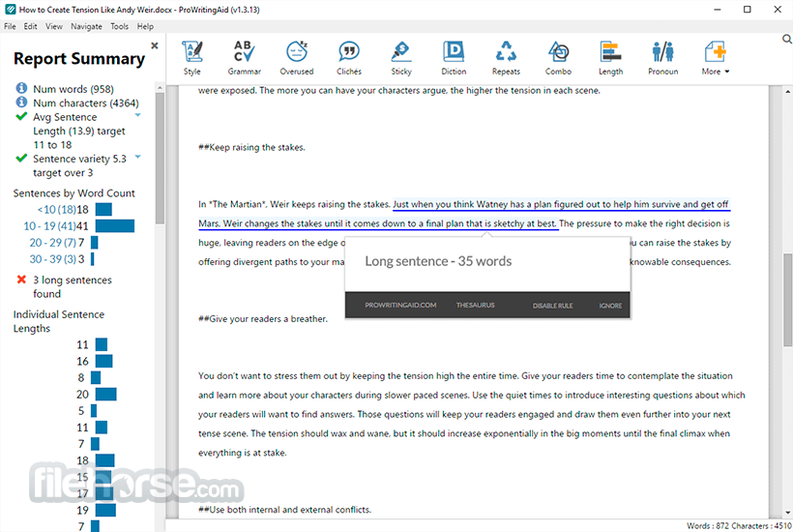This screenshot has width=793, height=532.
Task: Click the bar for sentence length 16
Action: point(103,361)
